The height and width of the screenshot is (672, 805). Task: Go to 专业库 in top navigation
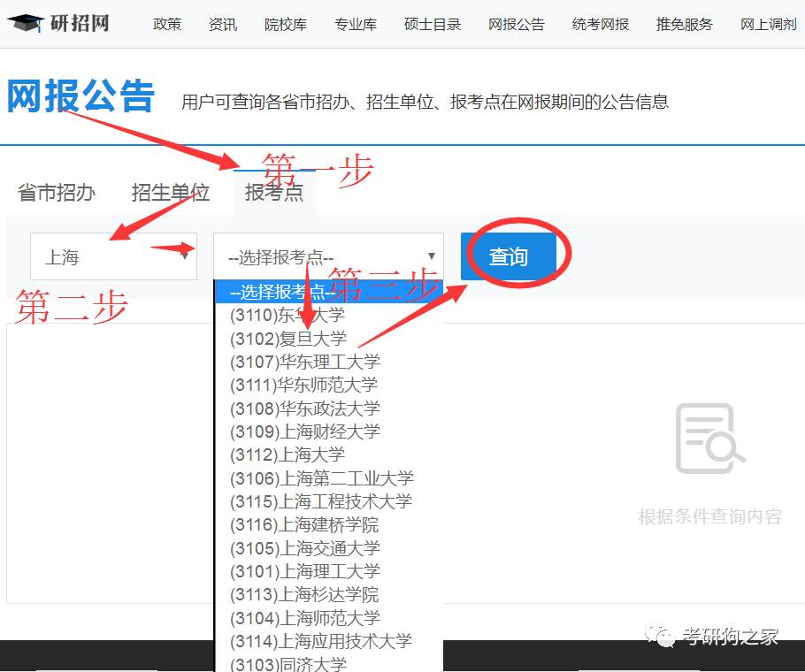(356, 24)
